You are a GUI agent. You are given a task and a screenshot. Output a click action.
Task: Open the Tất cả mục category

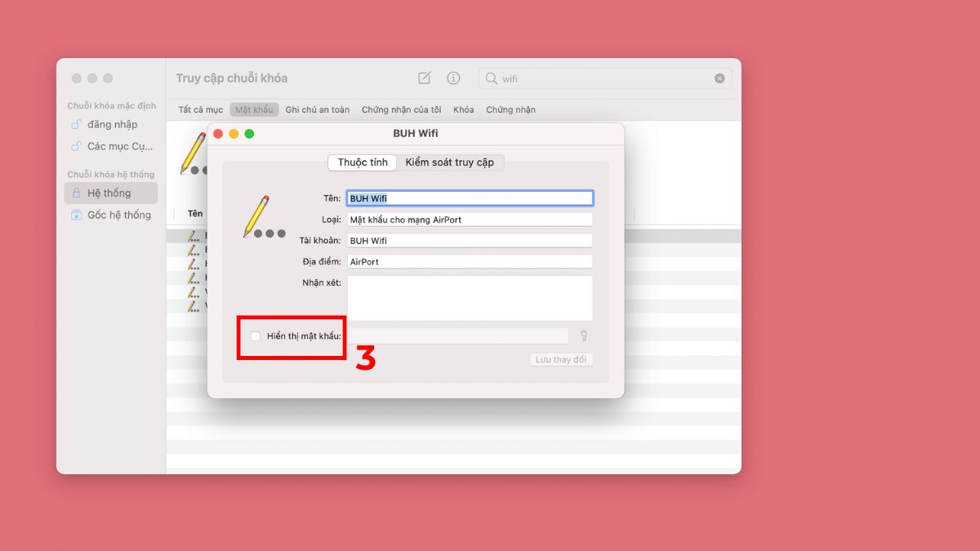tap(202, 109)
